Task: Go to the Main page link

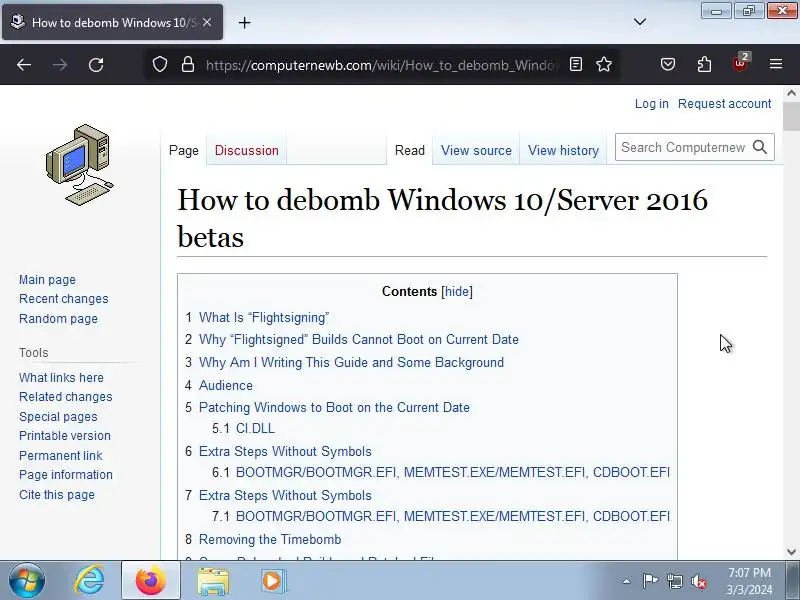Action: click(47, 280)
